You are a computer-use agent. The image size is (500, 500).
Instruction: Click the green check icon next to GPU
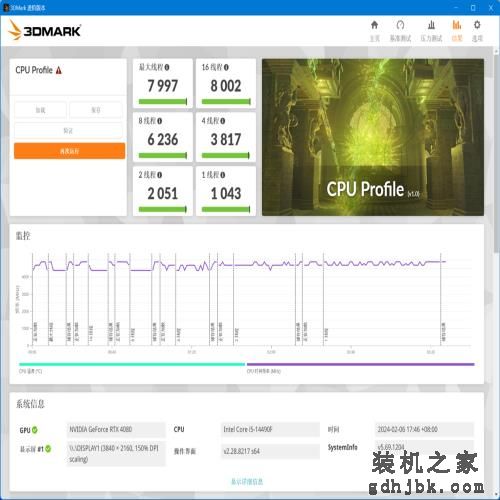[35, 430]
